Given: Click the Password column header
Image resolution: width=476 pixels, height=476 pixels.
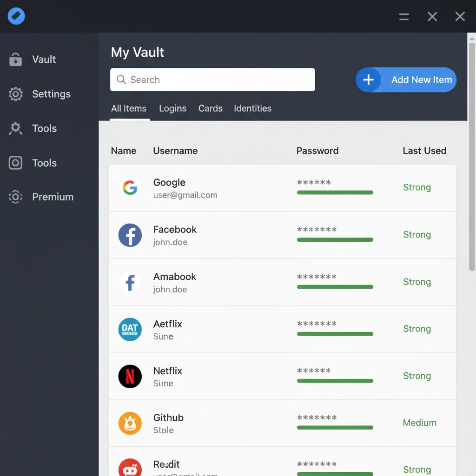Looking at the screenshot, I should pyautogui.click(x=317, y=151).
